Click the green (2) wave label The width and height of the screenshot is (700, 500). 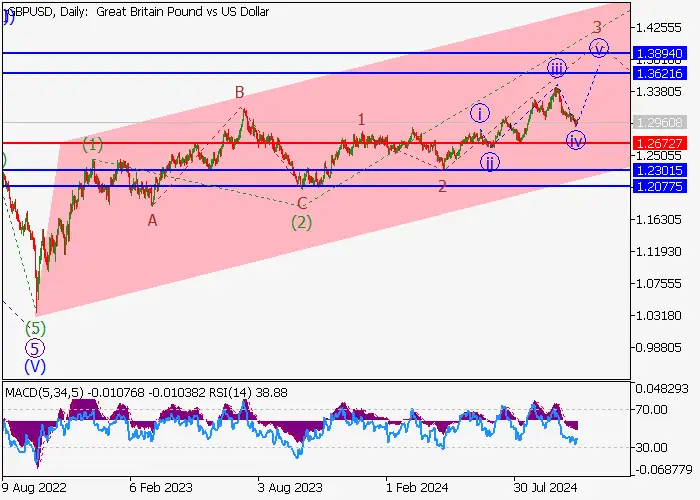click(x=302, y=222)
